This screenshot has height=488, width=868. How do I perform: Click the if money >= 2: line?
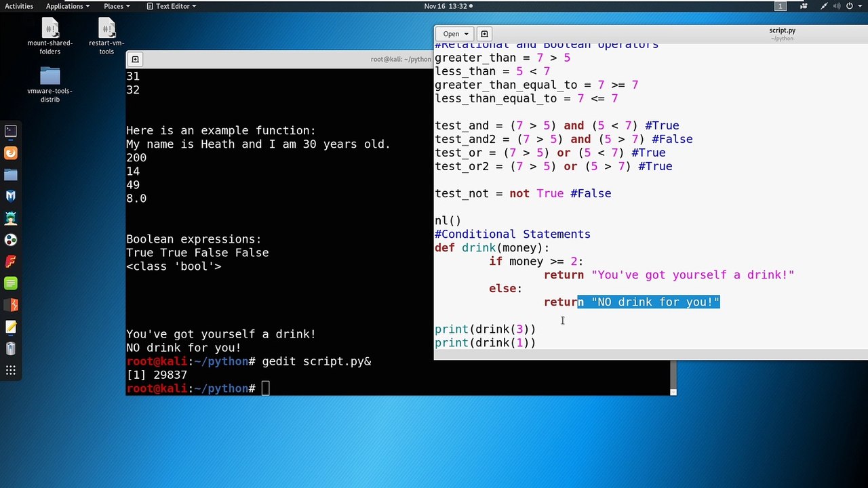tap(536, 262)
